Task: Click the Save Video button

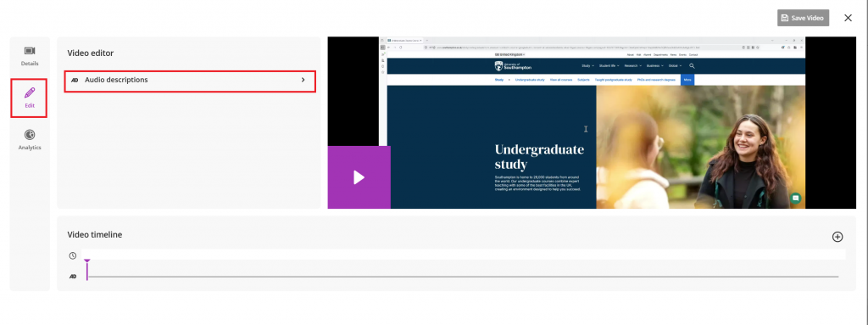Action: (803, 18)
